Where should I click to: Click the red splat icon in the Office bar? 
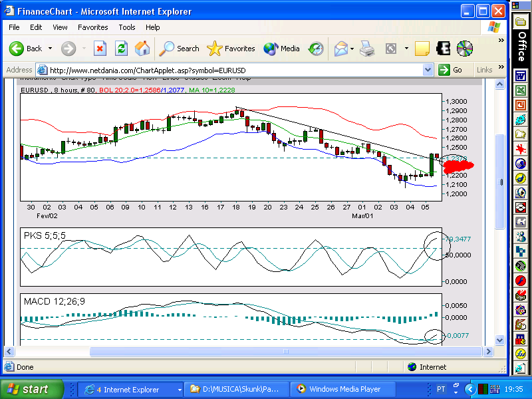pyautogui.click(x=521, y=149)
